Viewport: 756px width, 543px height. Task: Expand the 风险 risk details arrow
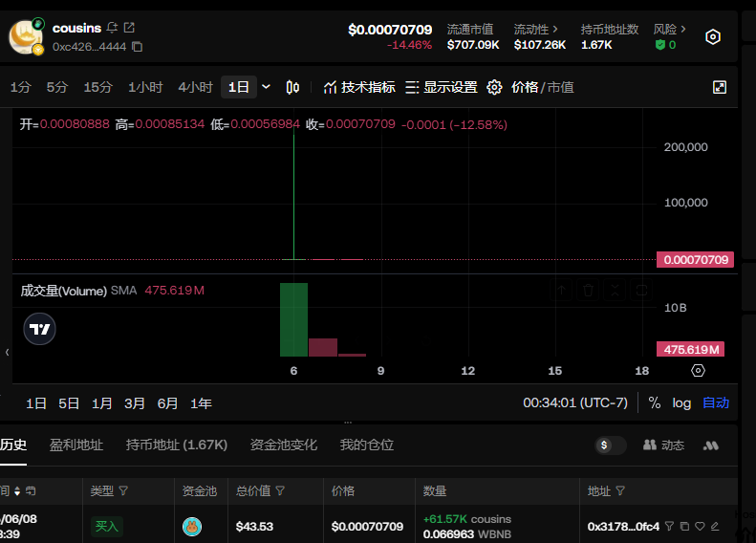[682, 29]
